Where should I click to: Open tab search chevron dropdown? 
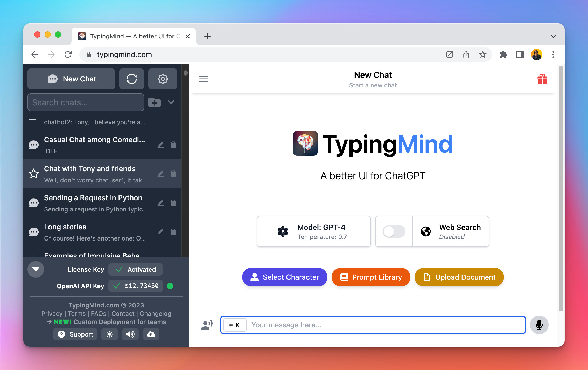tap(553, 36)
